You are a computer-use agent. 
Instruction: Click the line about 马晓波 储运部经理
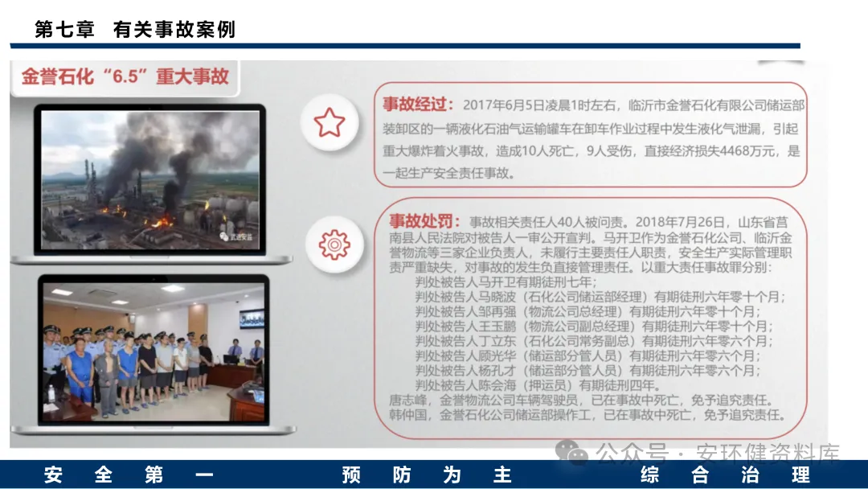coord(601,297)
